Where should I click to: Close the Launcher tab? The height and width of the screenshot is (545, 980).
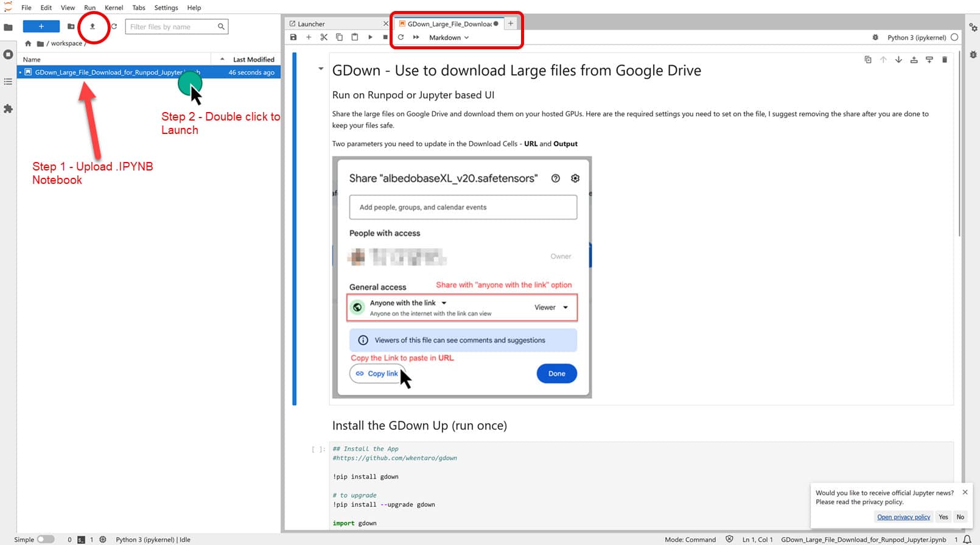click(385, 24)
